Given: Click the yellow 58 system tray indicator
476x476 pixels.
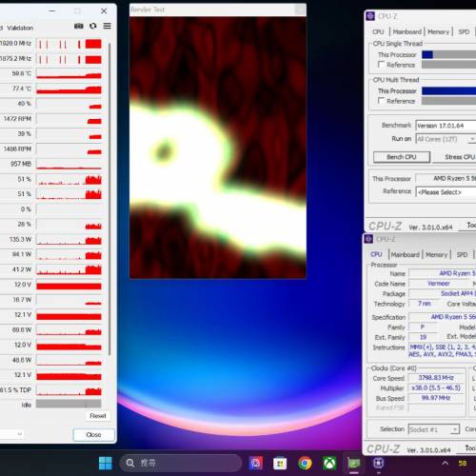Looking at the screenshot, I should tap(463, 464).
